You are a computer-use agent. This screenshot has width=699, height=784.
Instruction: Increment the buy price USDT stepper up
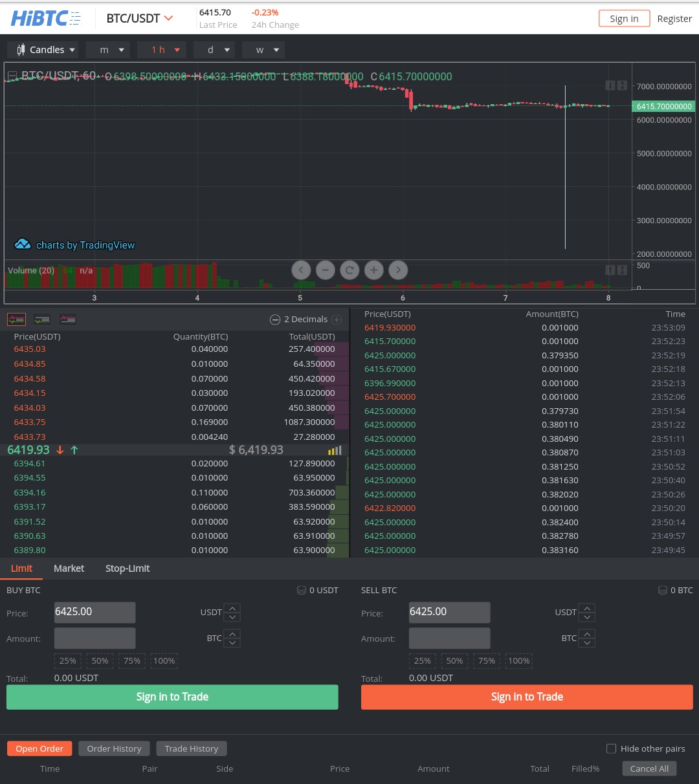pyautogui.click(x=232, y=607)
